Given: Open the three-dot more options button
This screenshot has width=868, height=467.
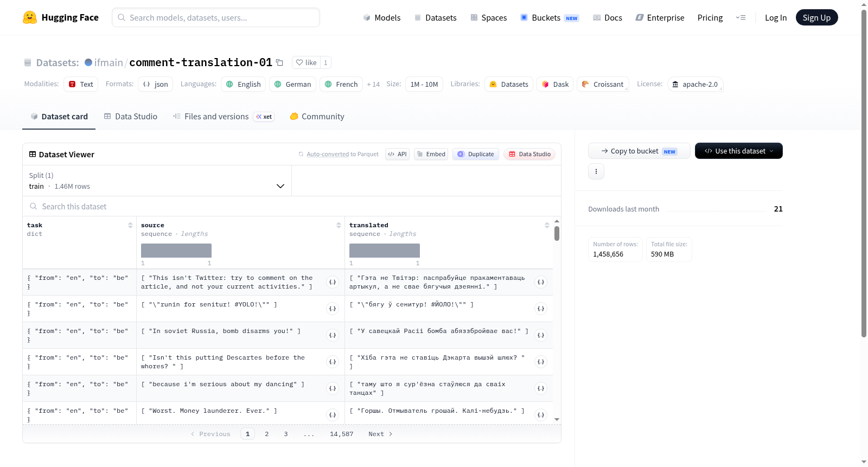Looking at the screenshot, I should (x=596, y=171).
